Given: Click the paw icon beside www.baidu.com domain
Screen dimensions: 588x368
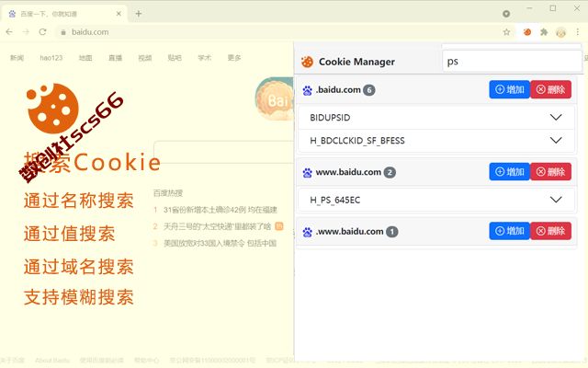Looking at the screenshot, I should click(307, 173).
